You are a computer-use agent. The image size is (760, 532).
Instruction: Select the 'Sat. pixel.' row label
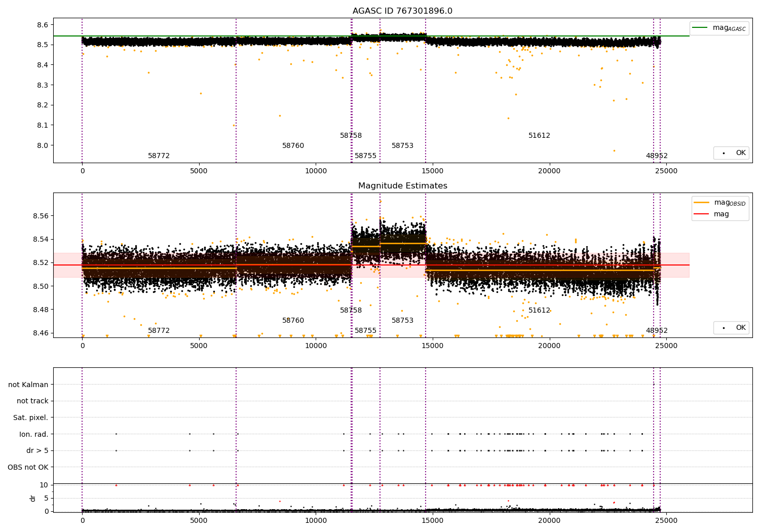[x=31, y=417]
